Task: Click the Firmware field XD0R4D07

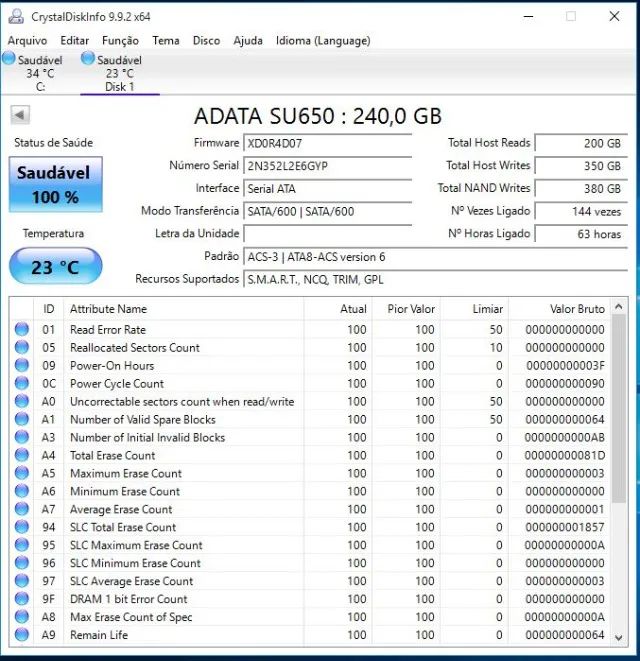Action: [x=327, y=143]
